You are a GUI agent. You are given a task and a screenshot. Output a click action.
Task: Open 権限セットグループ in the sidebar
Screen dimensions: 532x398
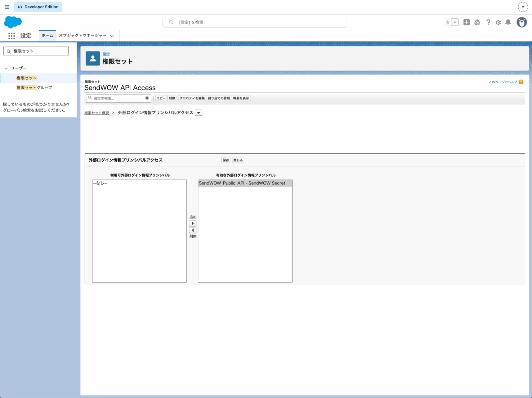pos(34,88)
